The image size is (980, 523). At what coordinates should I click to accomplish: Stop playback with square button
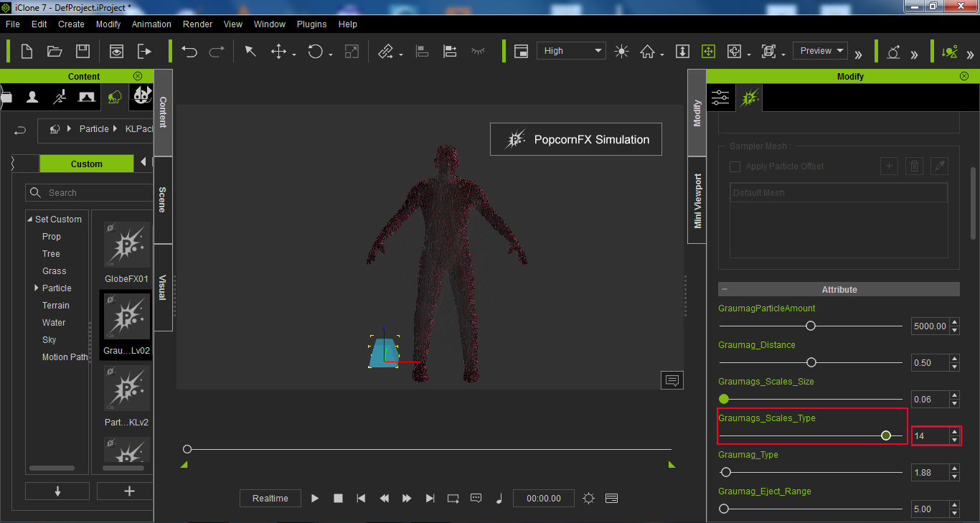[x=338, y=499]
